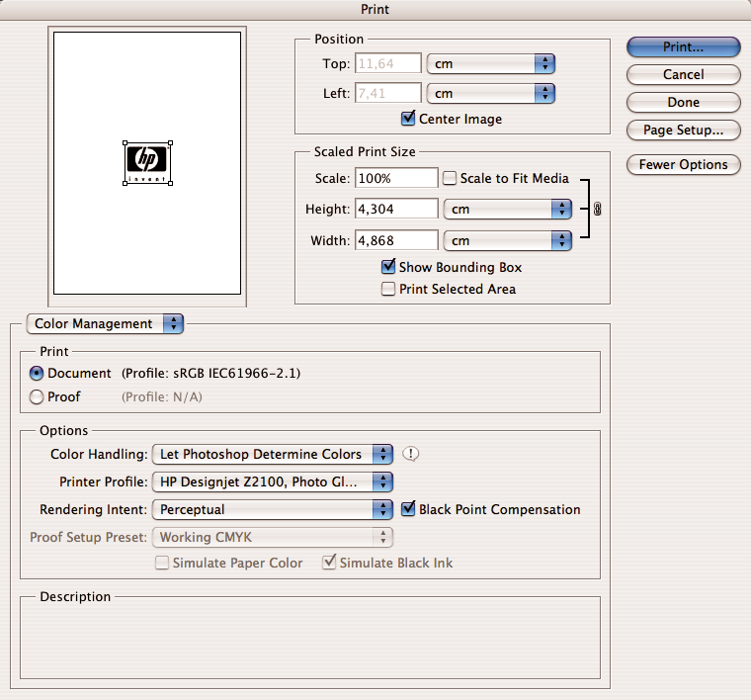Click the Left position input field
751x700 pixels.
point(388,93)
